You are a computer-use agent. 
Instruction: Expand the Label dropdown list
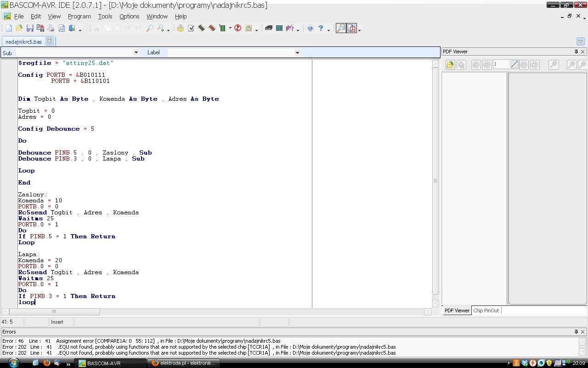click(297, 52)
